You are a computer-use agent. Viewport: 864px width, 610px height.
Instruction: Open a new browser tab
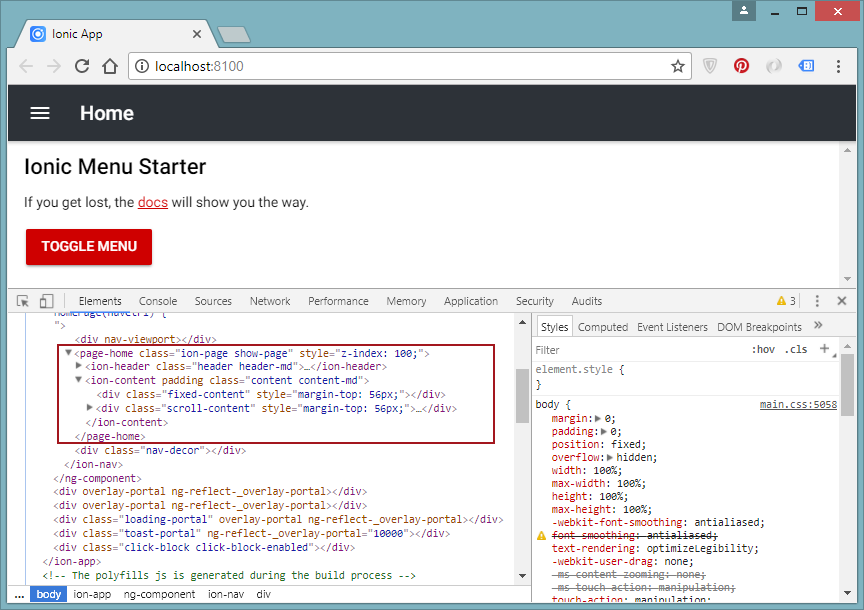[x=234, y=35]
